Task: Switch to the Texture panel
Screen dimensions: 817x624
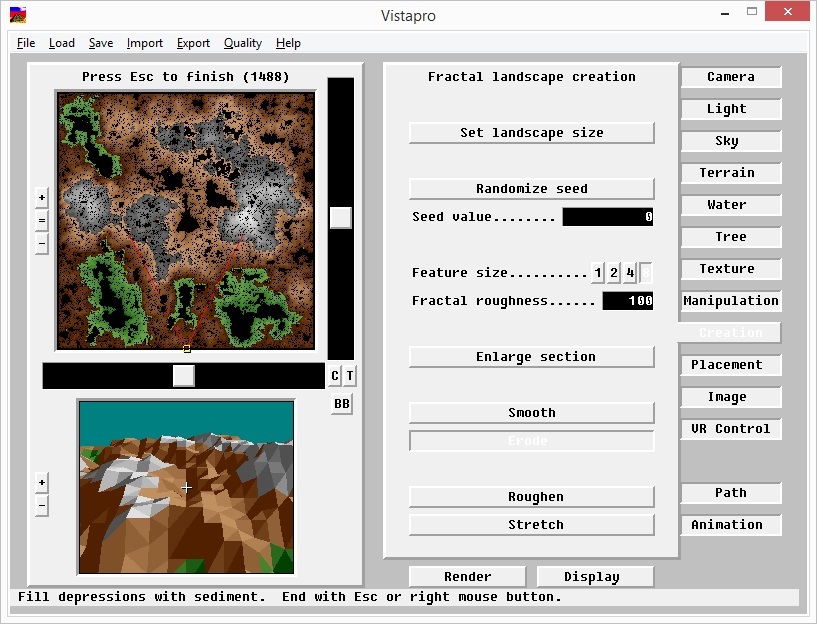Action: point(731,269)
